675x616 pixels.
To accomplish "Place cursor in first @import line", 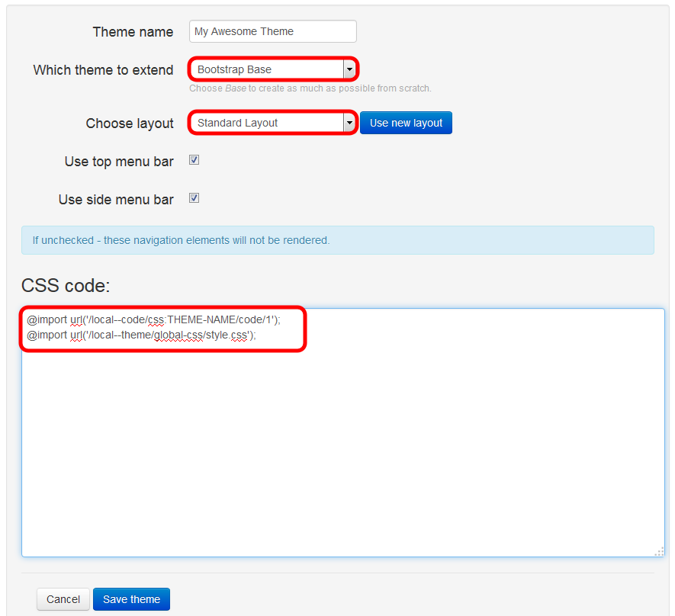I will pyautogui.click(x=153, y=320).
